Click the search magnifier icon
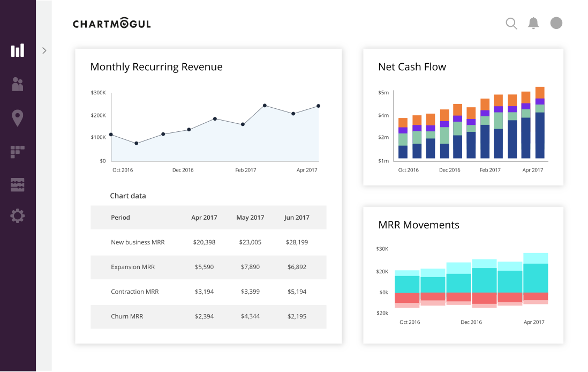 point(511,23)
